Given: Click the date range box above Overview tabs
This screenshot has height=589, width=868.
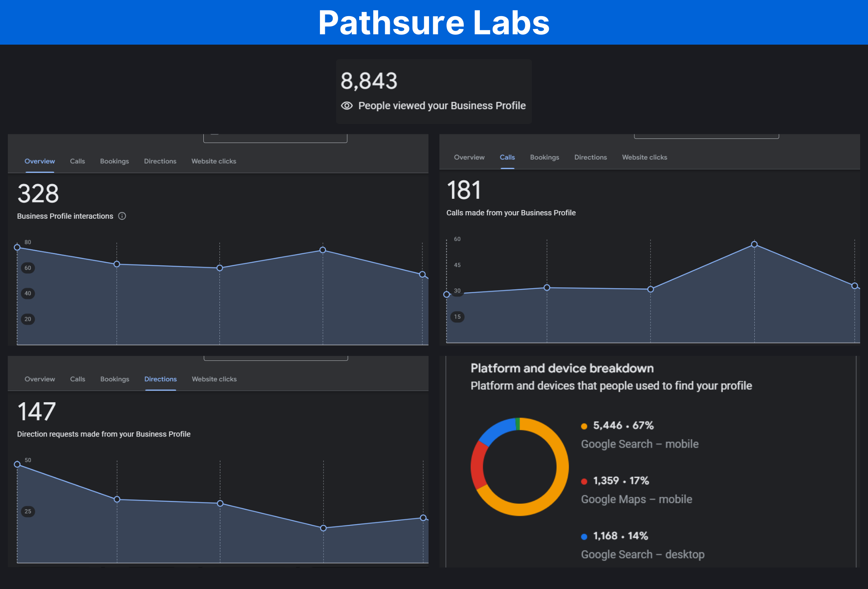Looking at the screenshot, I should click(275, 138).
